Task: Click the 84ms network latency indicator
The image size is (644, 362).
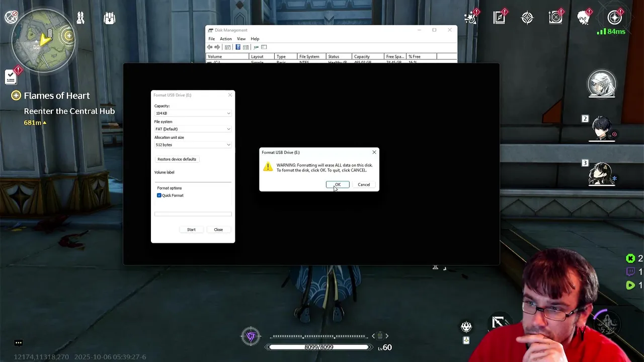Action: pos(611,32)
